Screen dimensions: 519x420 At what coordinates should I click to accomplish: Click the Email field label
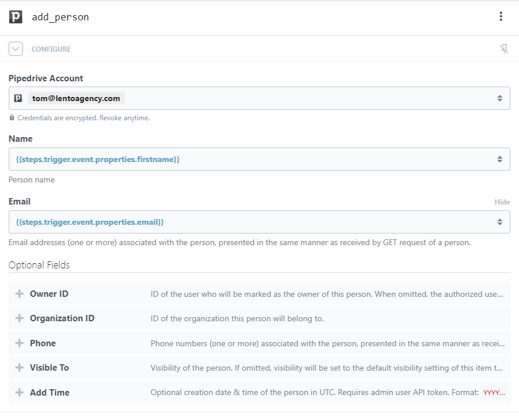[x=20, y=202]
